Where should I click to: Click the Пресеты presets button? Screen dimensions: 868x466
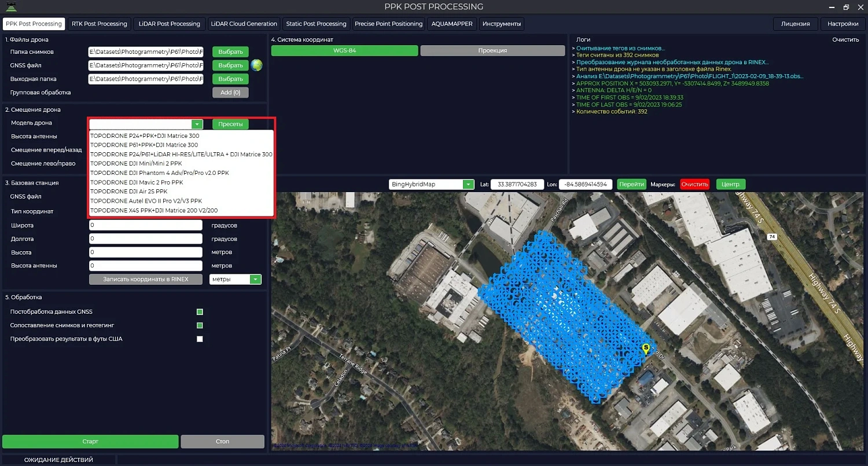tap(230, 124)
